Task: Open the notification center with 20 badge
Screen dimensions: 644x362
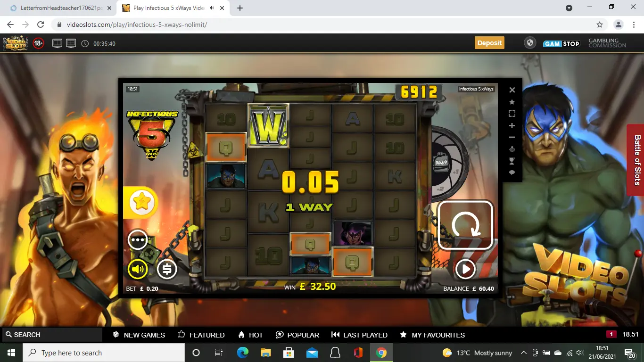Action: 630,353
